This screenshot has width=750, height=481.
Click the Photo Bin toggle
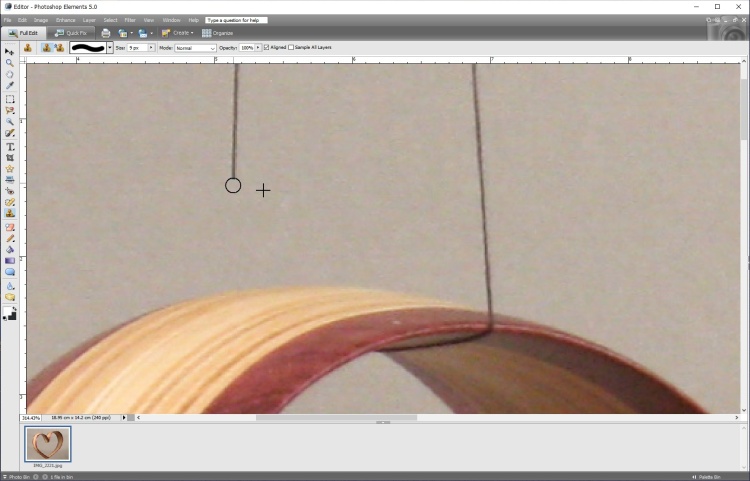coord(16,477)
